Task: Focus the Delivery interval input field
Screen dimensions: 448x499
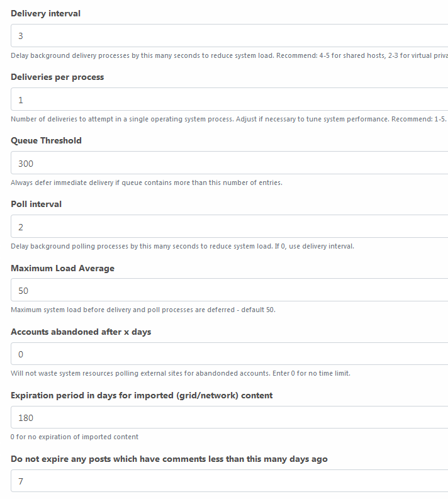Action: (230, 36)
